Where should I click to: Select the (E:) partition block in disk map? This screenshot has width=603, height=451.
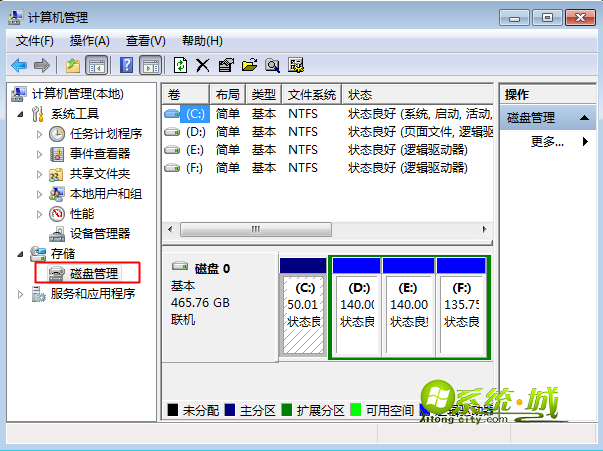[x=408, y=308]
